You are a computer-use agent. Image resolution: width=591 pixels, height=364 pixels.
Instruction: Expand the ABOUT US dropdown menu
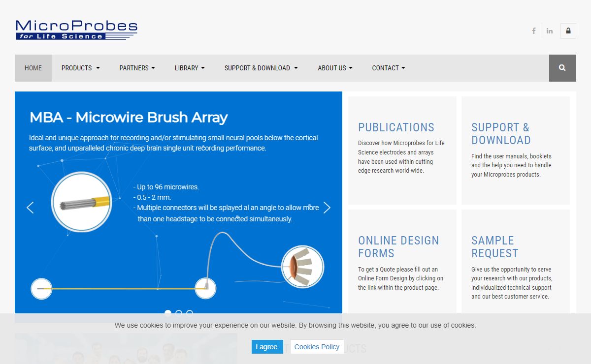(335, 68)
